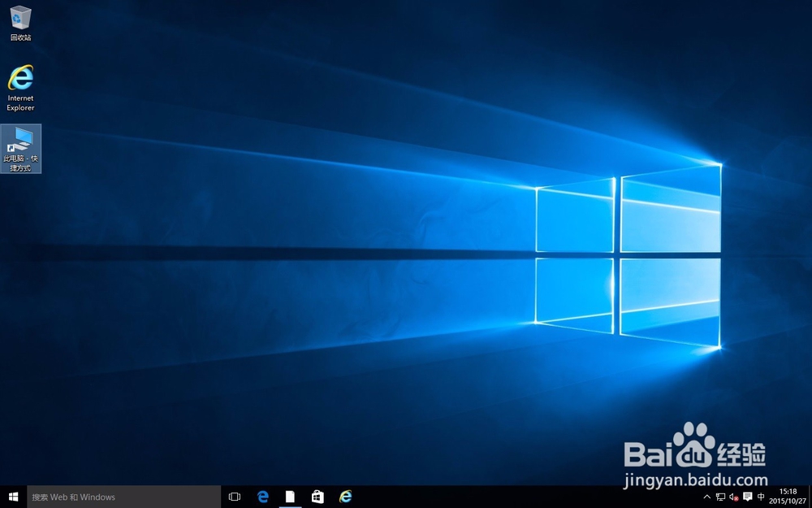This screenshot has height=508, width=812.
Task: Open Task View on the taskbar
Action: pyautogui.click(x=235, y=497)
